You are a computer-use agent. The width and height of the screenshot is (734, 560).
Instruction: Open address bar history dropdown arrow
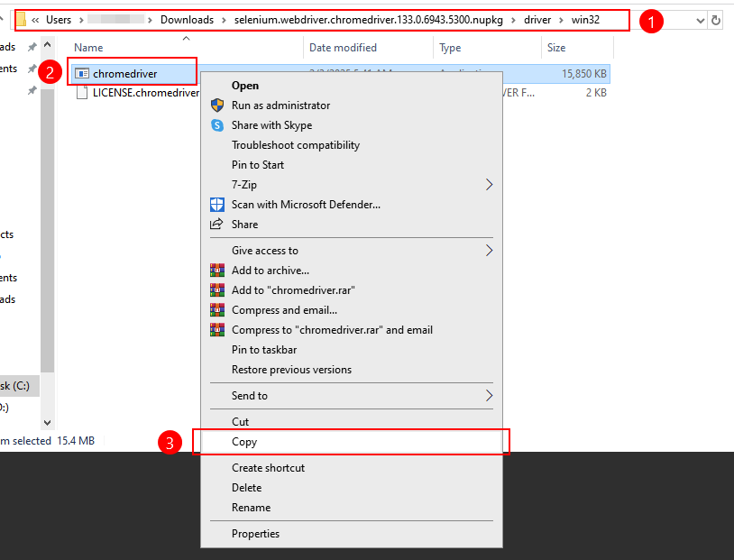coord(701,20)
